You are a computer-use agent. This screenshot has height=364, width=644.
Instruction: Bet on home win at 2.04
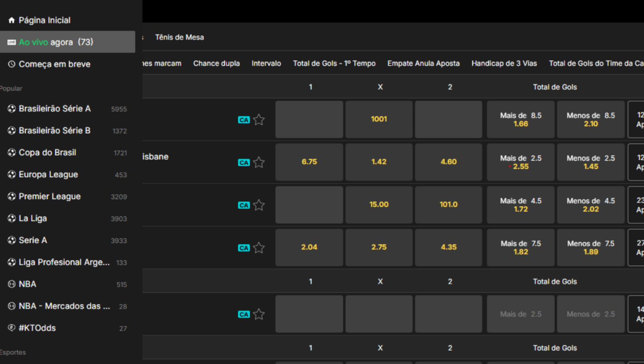(x=309, y=247)
